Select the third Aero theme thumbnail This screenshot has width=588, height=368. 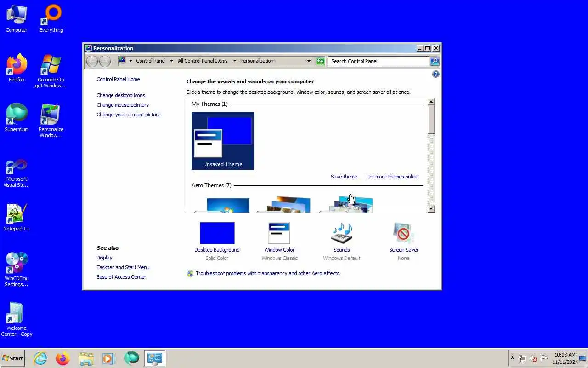(347, 205)
